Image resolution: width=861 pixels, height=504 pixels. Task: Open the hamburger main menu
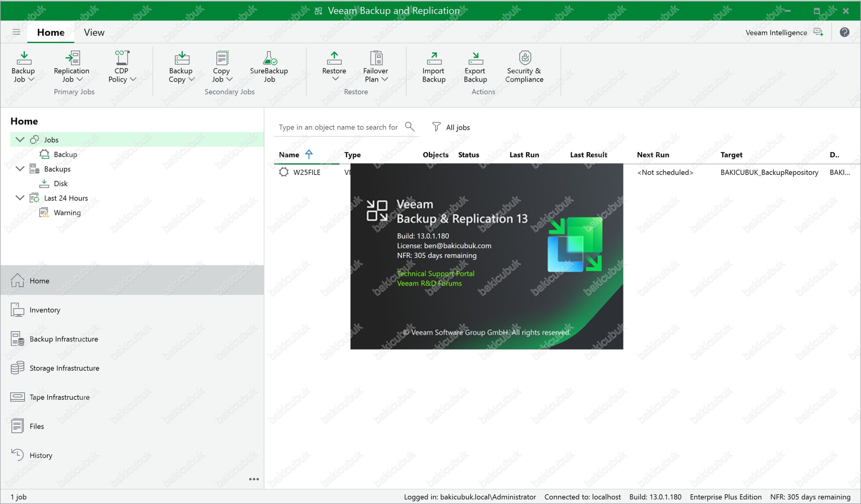(x=16, y=32)
